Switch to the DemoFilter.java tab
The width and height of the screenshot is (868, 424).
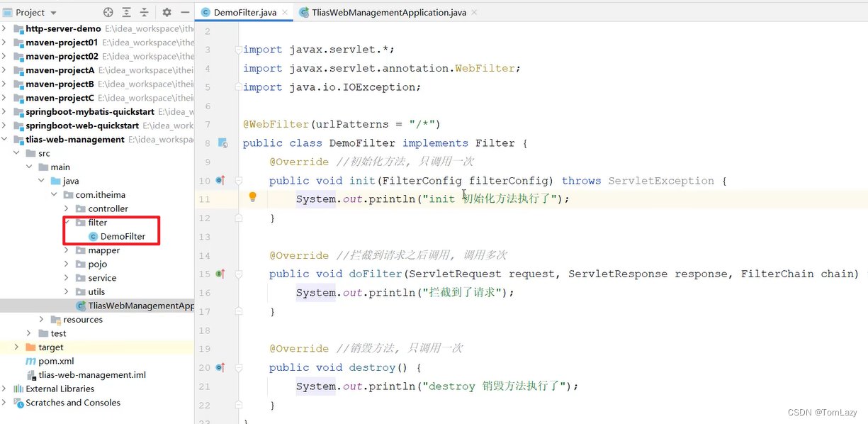[x=244, y=12]
